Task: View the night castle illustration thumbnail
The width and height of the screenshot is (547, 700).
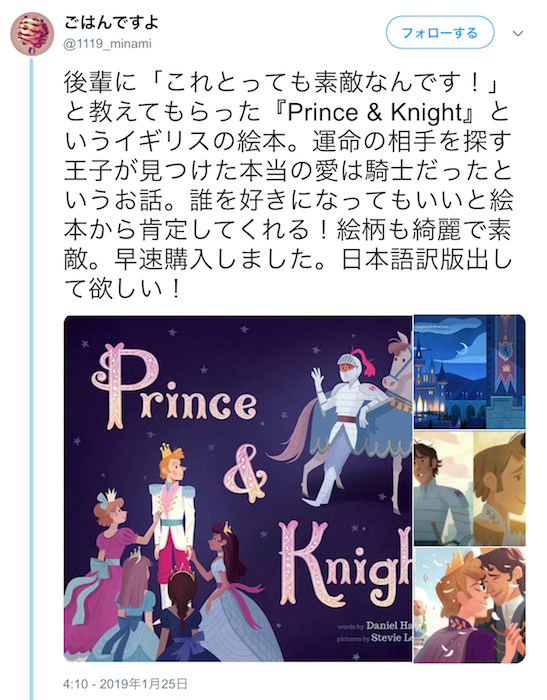Action: (470, 372)
